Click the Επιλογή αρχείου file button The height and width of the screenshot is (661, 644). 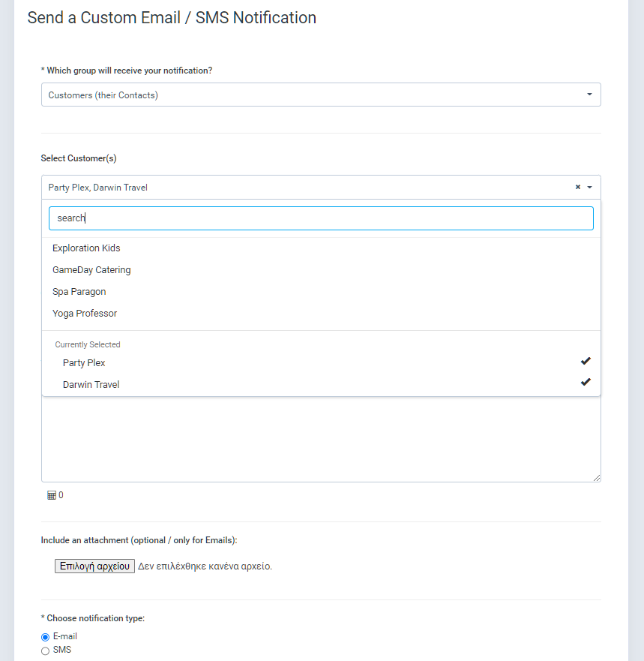(94, 566)
